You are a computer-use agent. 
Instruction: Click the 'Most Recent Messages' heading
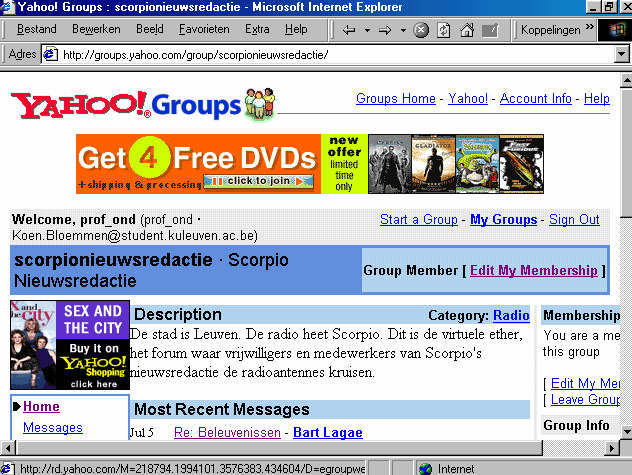coord(222,409)
